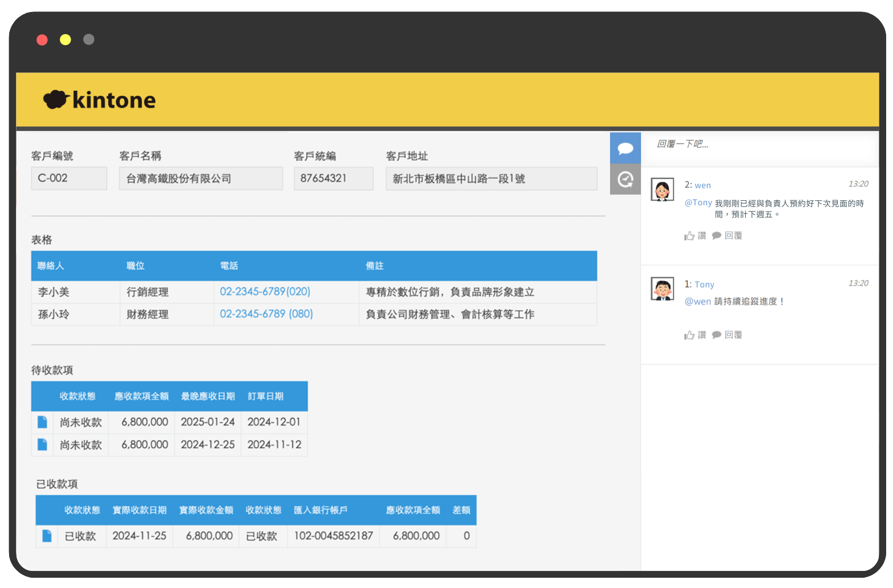Open record icon for 已收款 2024-11-25 row
Viewport: 893px width, 588px height.
[x=47, y=536]
